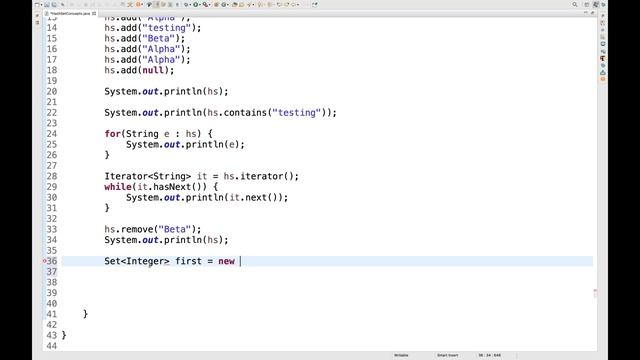This screenshot has height=360, width=640.
Task: Select the Java perspective icon
Action: click(x=596, y=4)
